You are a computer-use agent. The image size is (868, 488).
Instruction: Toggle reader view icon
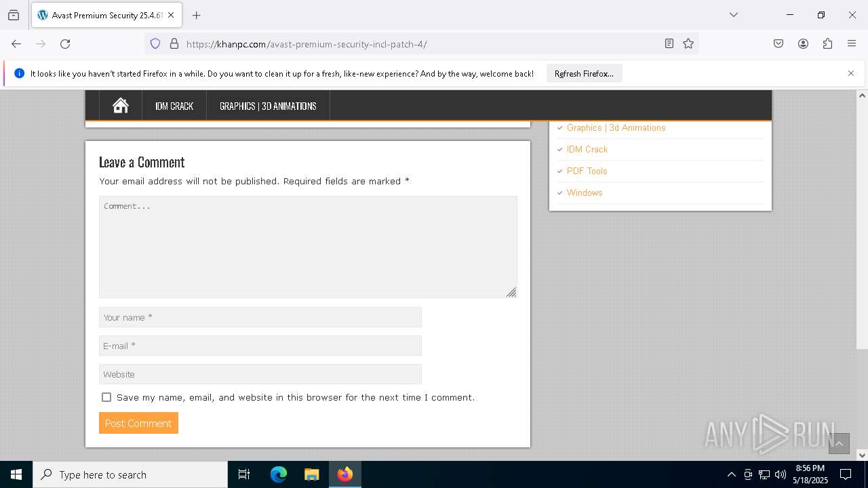669,43
